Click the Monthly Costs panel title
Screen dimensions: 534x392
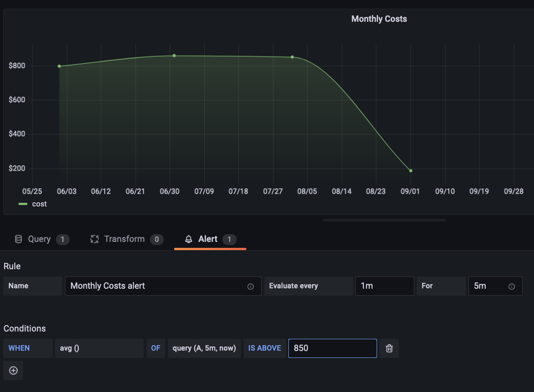[x=379, y=19]
